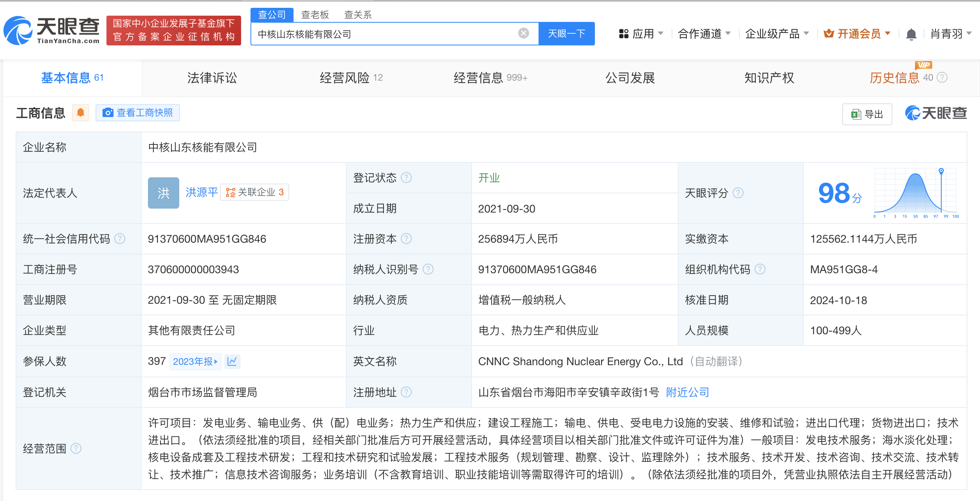Open legal representative 洪源平 profile link
Screen dimensions: 980x501
(x=201, y=192)
